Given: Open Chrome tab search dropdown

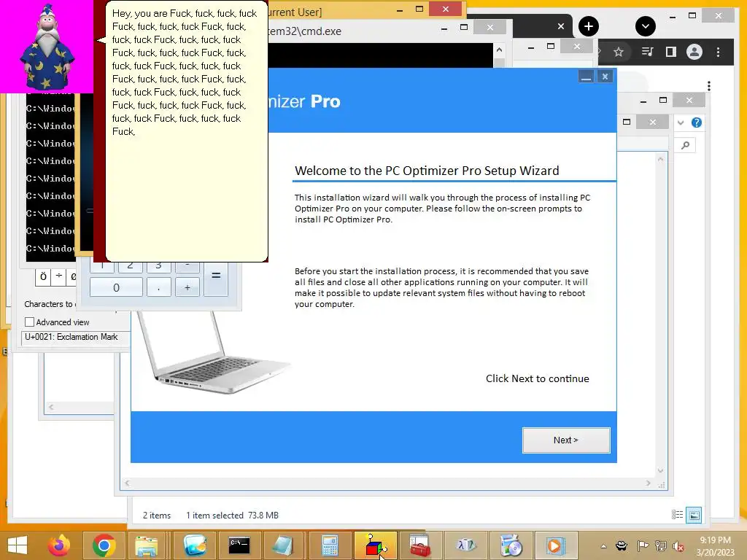Looking at the screenshot, I should point(646,26).
